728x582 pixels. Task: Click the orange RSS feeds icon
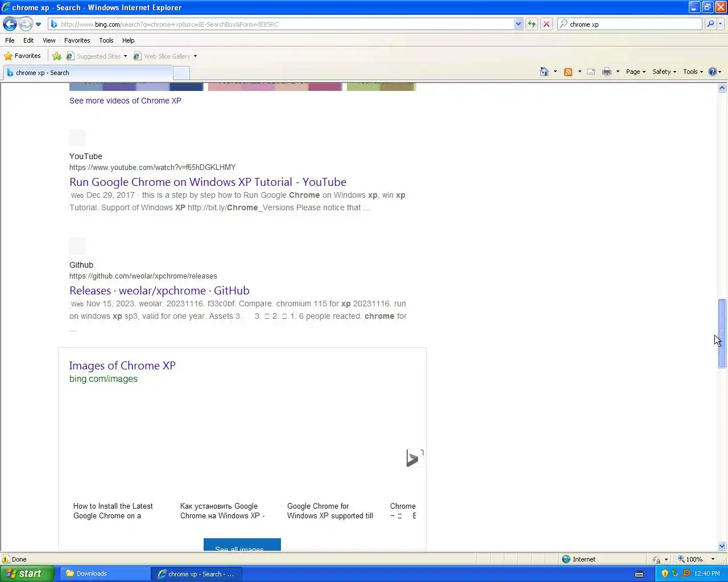(x=568, y=72)
